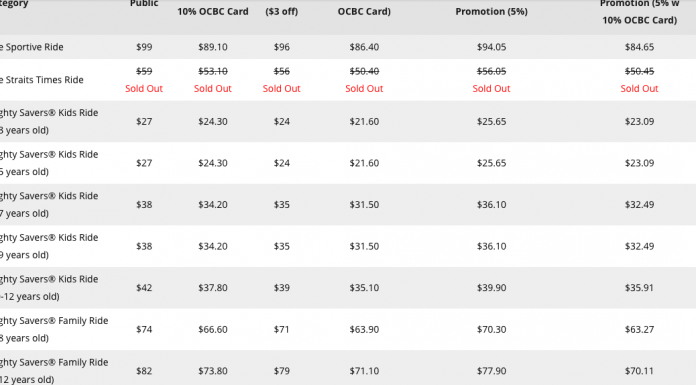Screen dimensions: 696x385
Task: Click the ($3 off) column header
Action: 281,12
